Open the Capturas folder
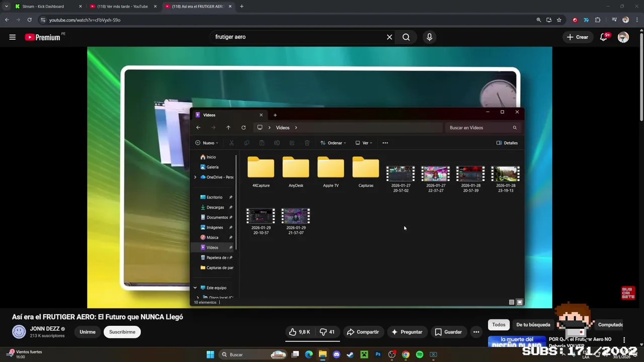The height and width of the screenshot is (362, 644). 366,172
